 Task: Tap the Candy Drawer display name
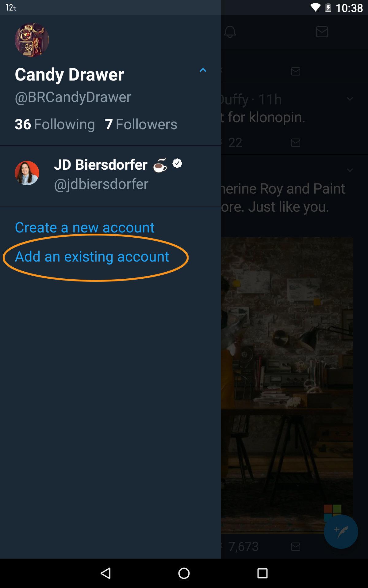pos(70,75)
